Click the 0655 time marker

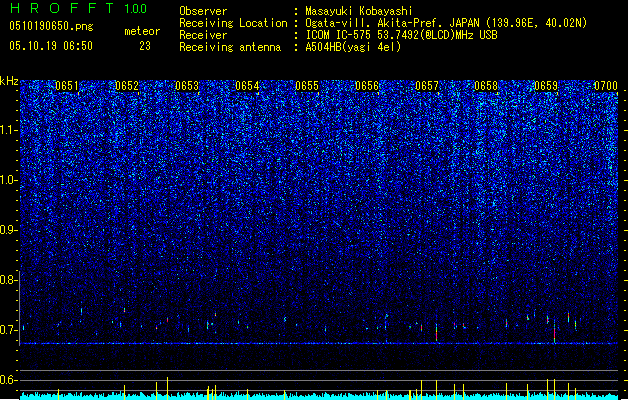click(307, 86)
